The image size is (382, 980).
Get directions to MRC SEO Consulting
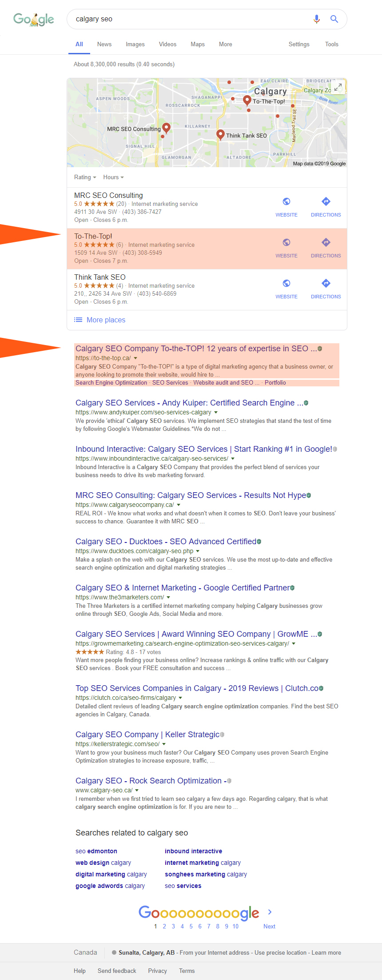(326, 201)
